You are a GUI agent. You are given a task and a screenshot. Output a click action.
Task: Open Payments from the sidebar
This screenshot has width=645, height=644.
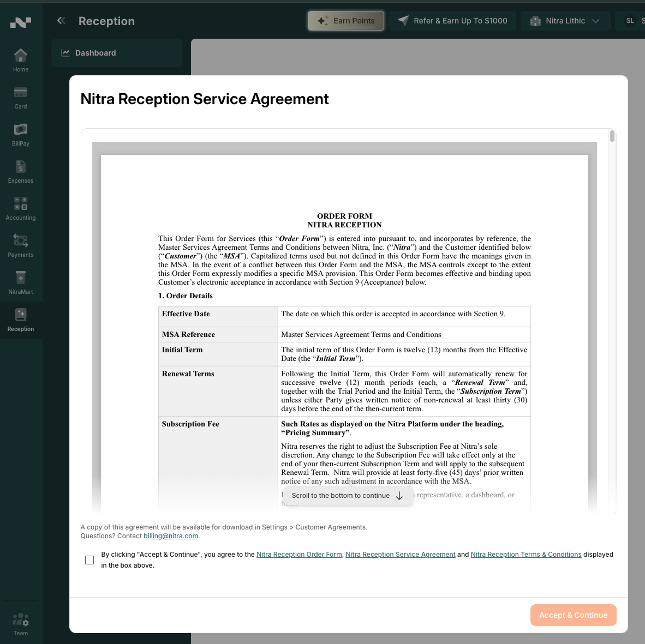coord(21,240)
